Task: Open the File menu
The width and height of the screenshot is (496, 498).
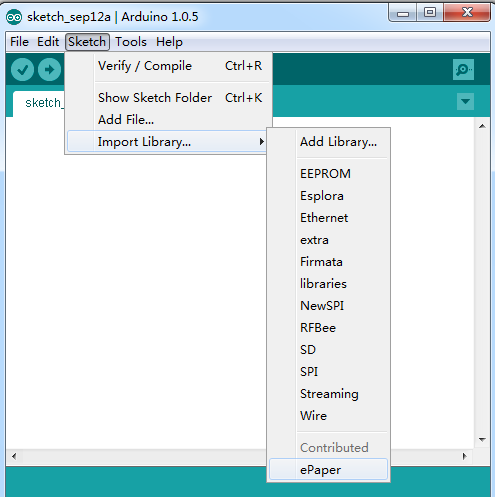Action: [x=19, y=42]
